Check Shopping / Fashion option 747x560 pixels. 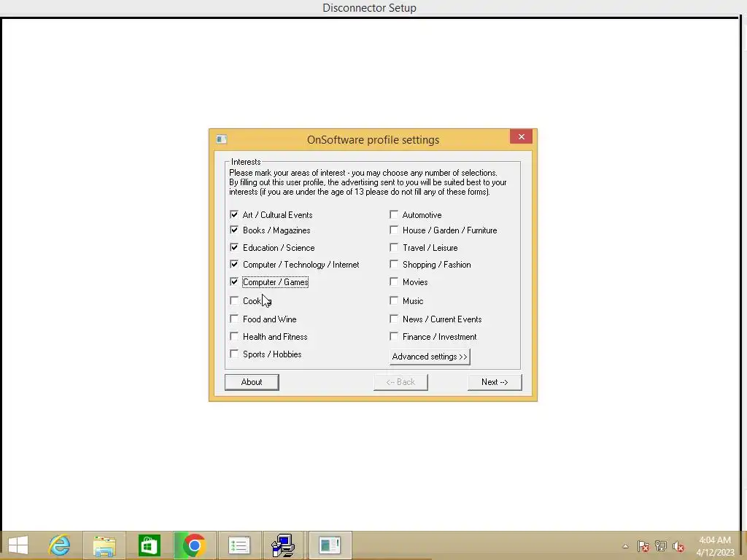coord(394,264)
